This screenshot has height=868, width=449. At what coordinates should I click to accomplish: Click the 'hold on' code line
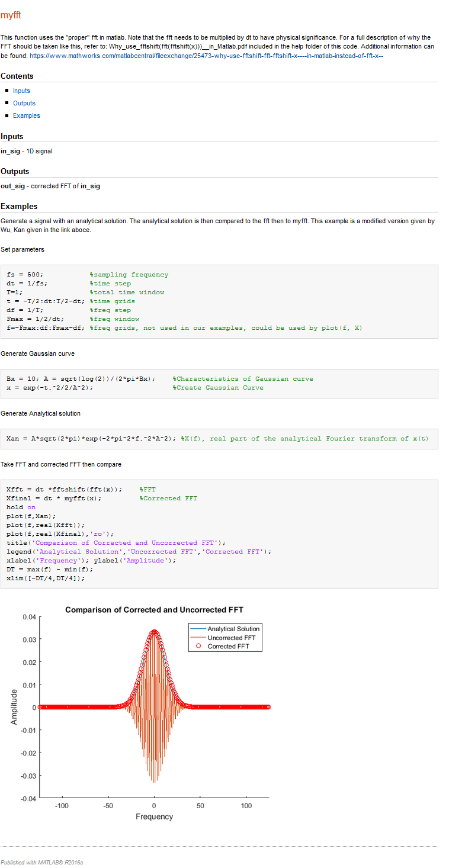coord(21,507)
